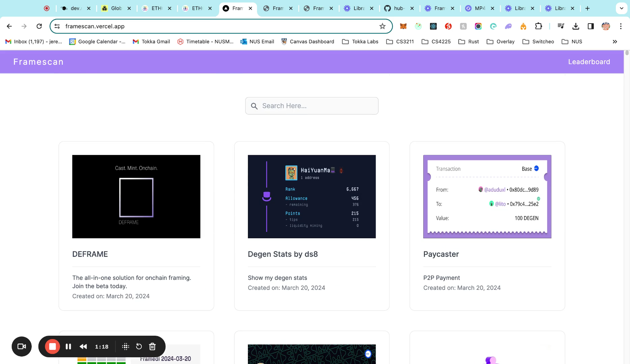This screenshot has width=630, height=364.
Task: Open the DEFRAME card thumbnail
Action: [x=136, y=196]
